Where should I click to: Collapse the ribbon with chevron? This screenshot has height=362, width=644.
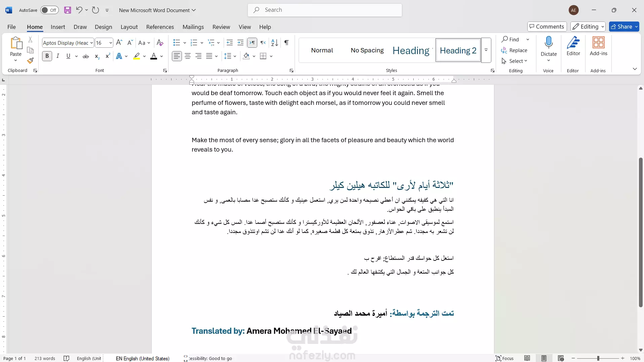tap(635, 69)
